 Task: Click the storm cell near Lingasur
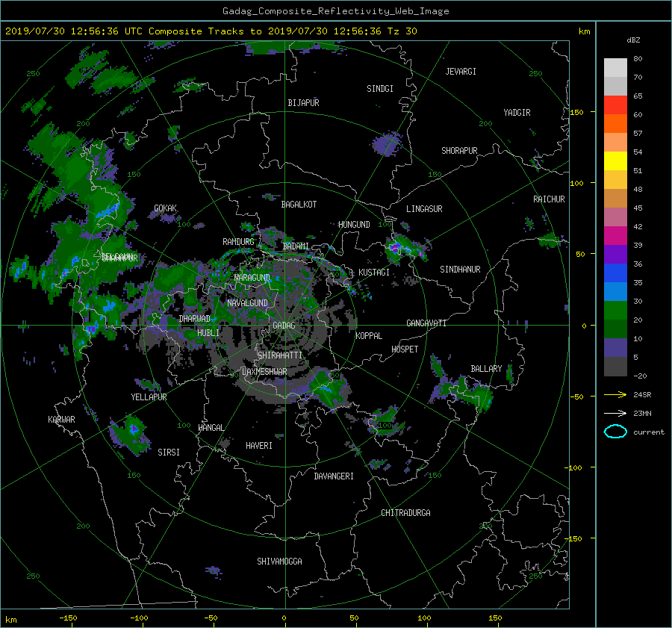(405, 249)
